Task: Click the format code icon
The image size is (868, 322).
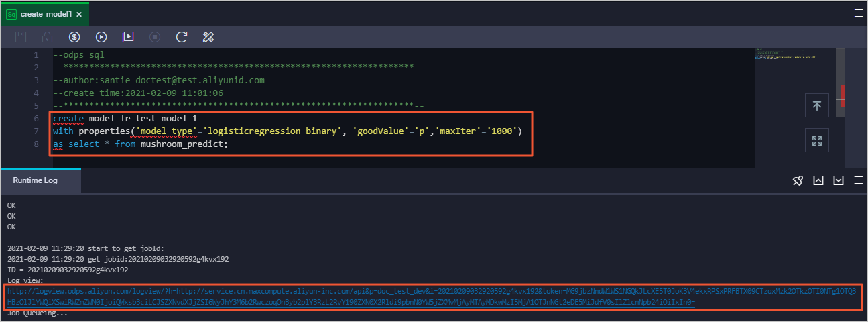Action: [x=208, y=37]
